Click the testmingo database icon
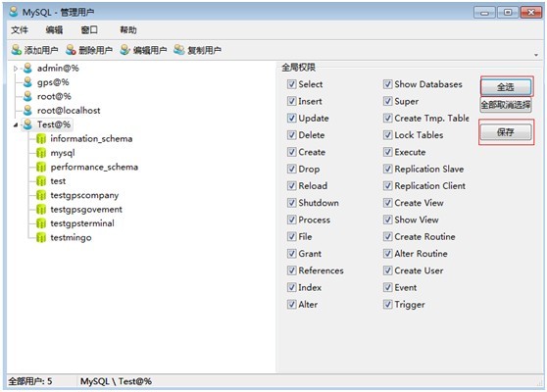 41,237
